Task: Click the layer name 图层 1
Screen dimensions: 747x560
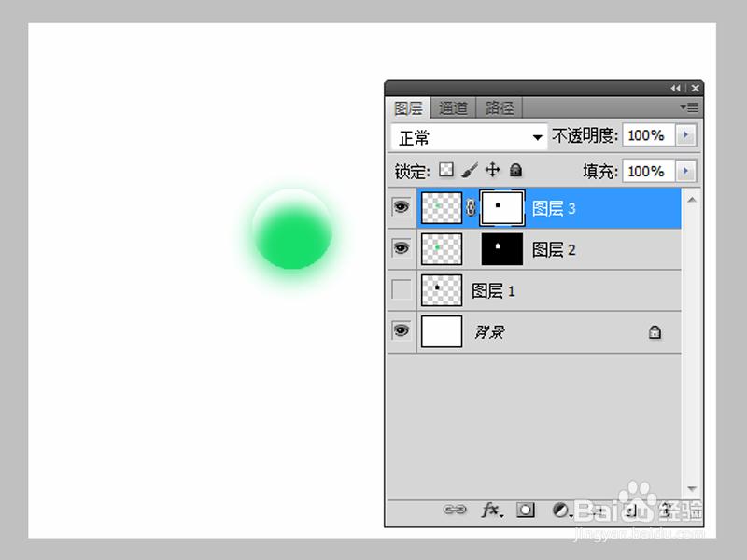Action: 493,290
